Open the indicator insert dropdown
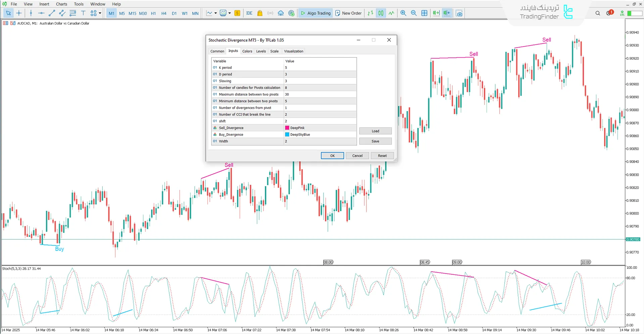The height and width of the screenshot is (334, 644). click(230, 13)
